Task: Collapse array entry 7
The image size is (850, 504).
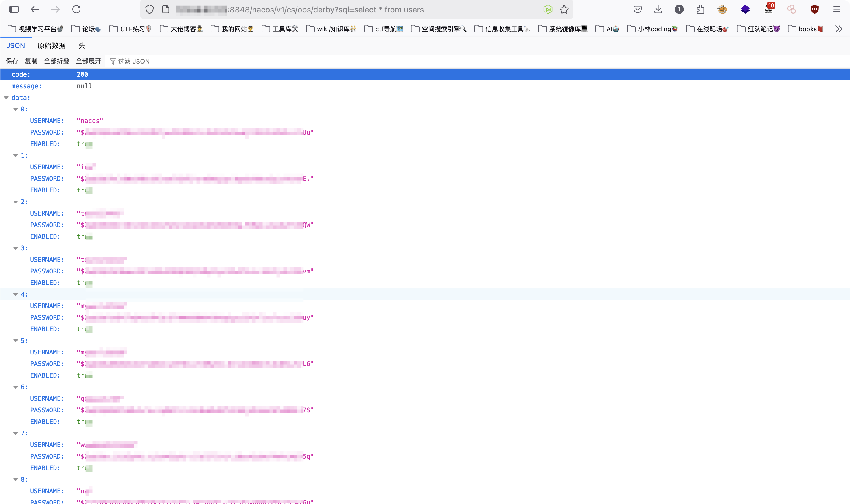Action: pyautogui.click(x=16, y=433)
